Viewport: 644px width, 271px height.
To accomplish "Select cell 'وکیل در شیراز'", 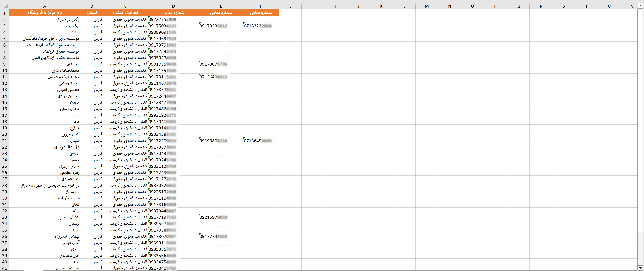I will click(x=44, y=19).
